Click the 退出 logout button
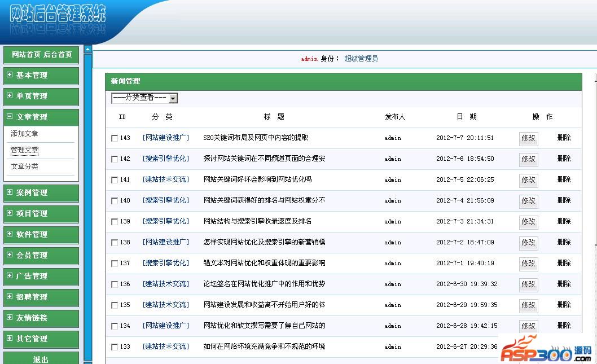 (41, 359)
